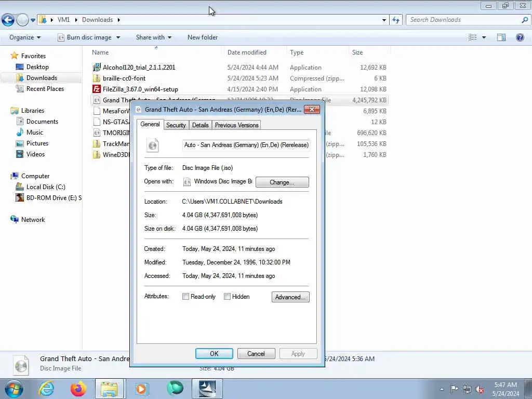The width and height of the screenshot is (532, 399).
Task: Open Windows Media Player taskbar icon
Action: [142, 389]
